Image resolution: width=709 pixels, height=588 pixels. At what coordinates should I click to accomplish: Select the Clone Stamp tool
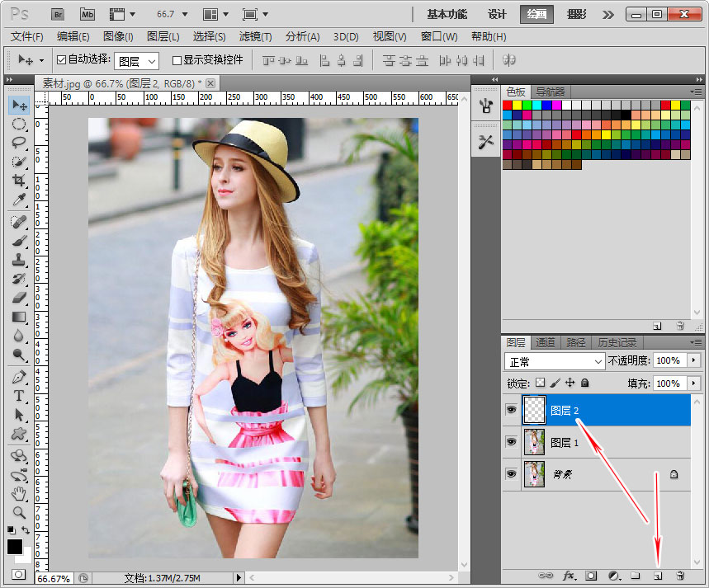[x=19, y=260]
